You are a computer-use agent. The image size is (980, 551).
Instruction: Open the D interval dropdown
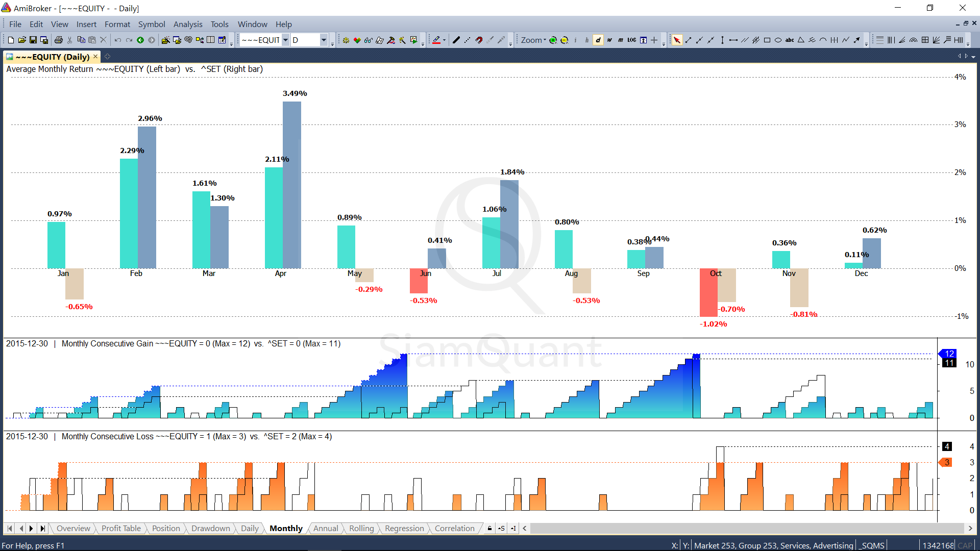(x=324, y=40)
